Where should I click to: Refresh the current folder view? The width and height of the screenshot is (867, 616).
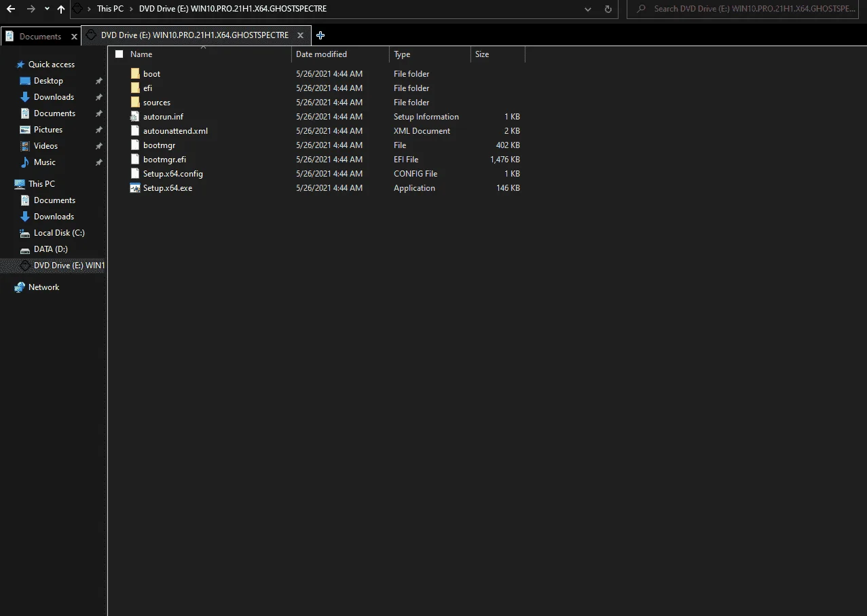pyautogui.click(x=608, y=10)
